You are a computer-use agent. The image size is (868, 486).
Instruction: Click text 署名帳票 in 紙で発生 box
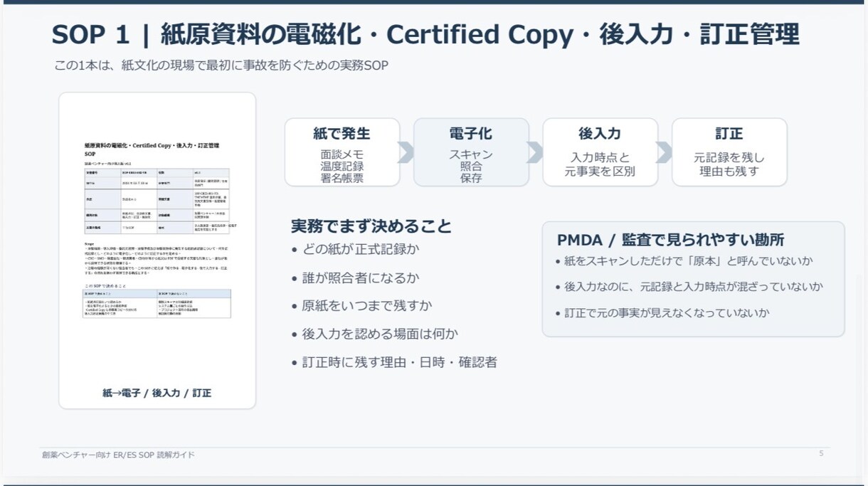[342, 179]
